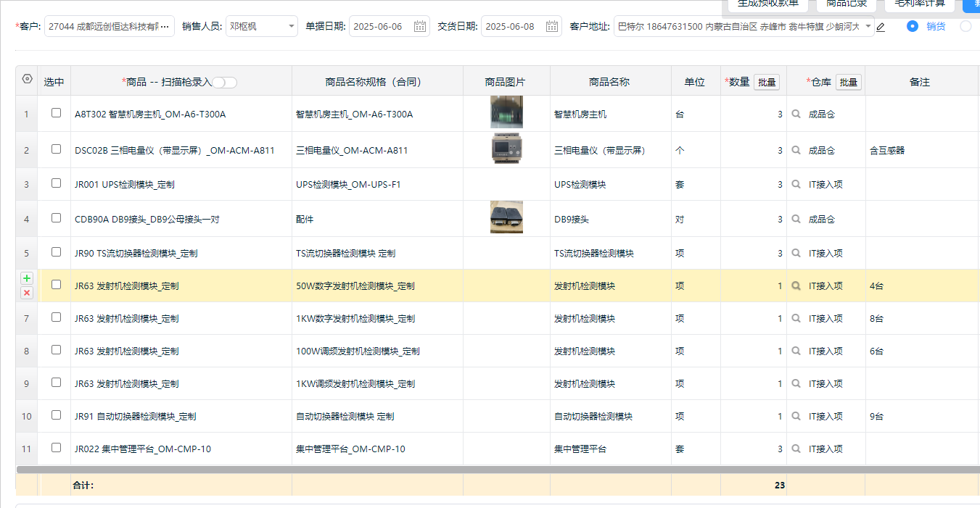Click the green plus add-row icon
This screenshot has height=508, width=980.
(27, 278)
